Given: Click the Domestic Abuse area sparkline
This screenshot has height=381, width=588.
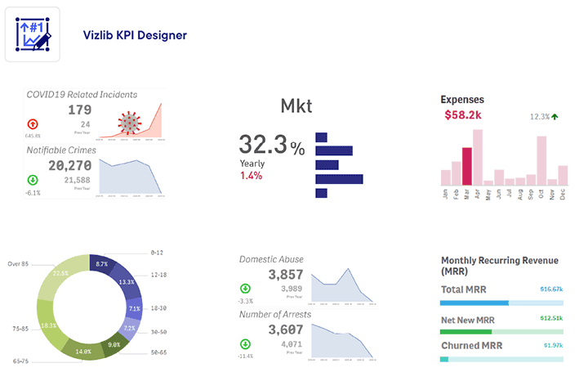Looking at the screenshot, I should 342,285.
